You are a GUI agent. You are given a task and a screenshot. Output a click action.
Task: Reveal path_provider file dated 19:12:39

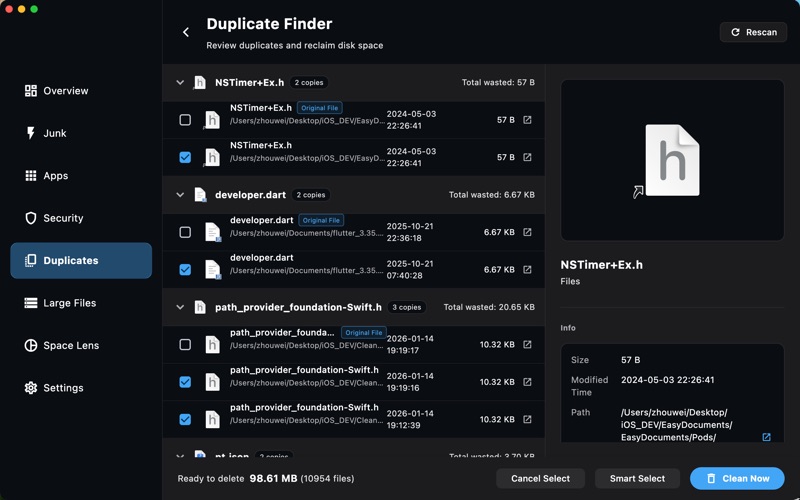pos(527,419)
